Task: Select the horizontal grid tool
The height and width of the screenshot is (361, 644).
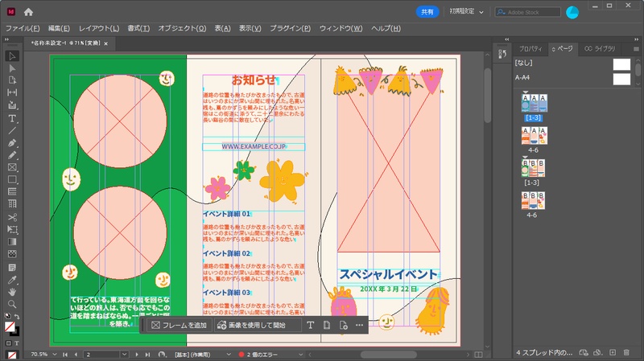Action: coord(12,191)
